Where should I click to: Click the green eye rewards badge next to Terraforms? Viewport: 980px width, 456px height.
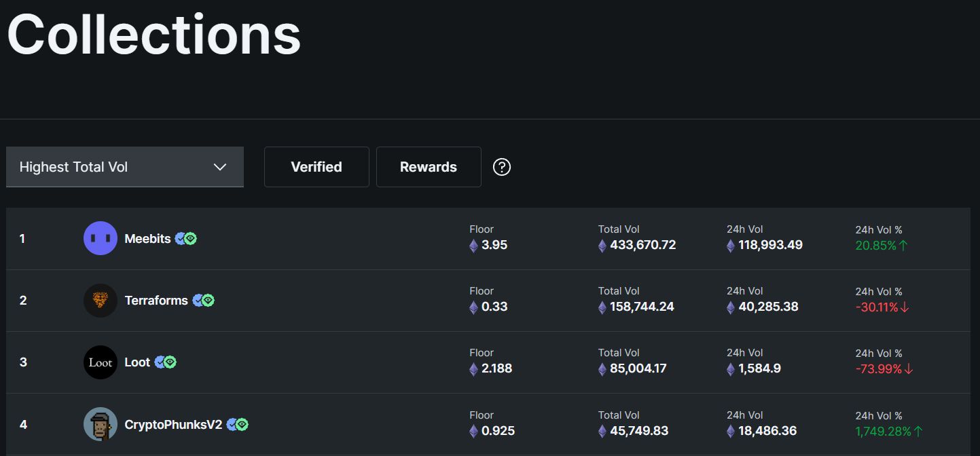208,300
